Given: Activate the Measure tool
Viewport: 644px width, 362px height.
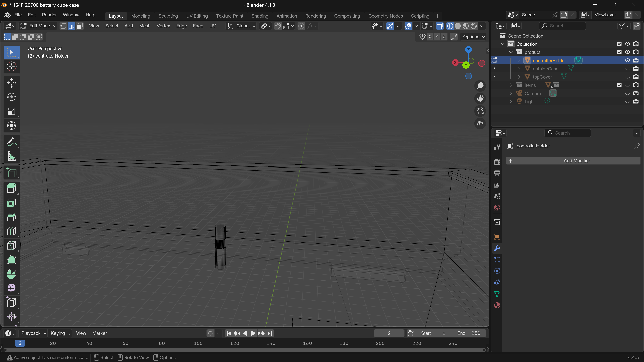Looking at the screenshot, I should [x=12, y=156].
